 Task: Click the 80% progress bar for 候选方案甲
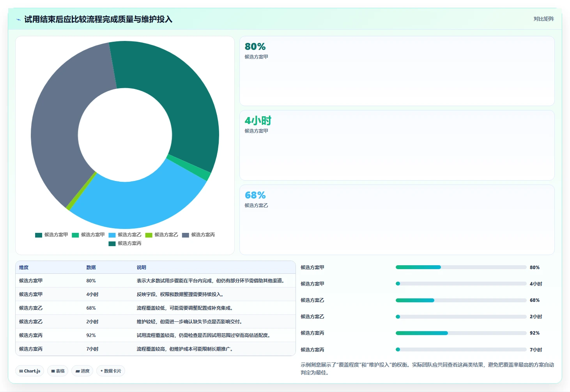[x=461, y=267]
